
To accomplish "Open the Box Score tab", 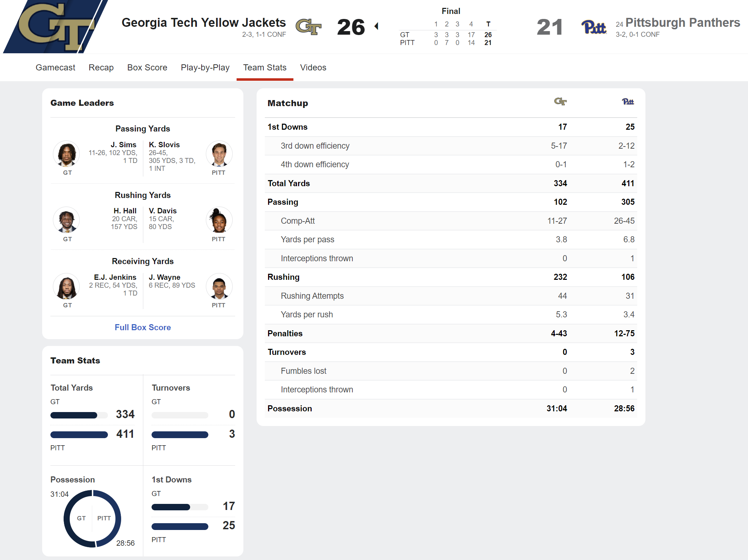I will 147,68.
